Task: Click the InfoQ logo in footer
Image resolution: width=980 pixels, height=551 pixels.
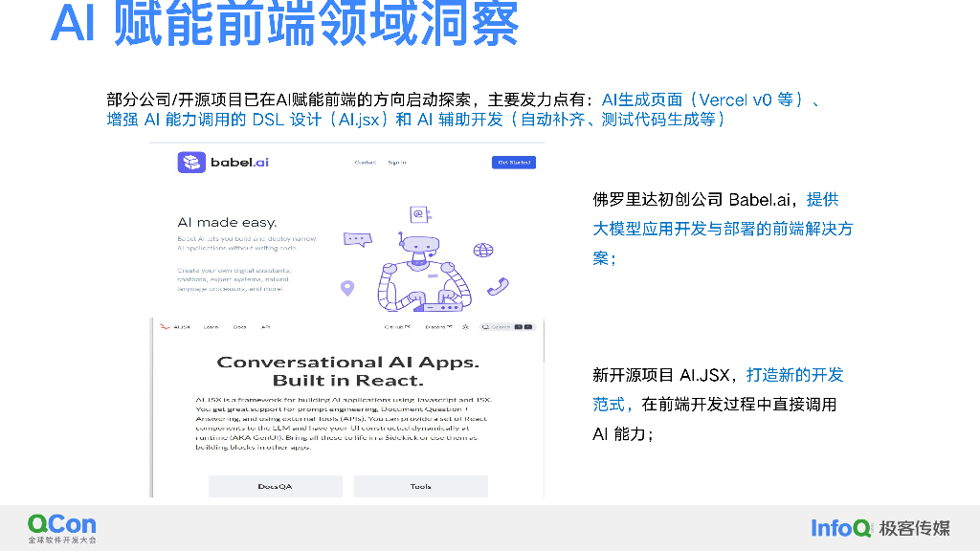Action: 840,528
